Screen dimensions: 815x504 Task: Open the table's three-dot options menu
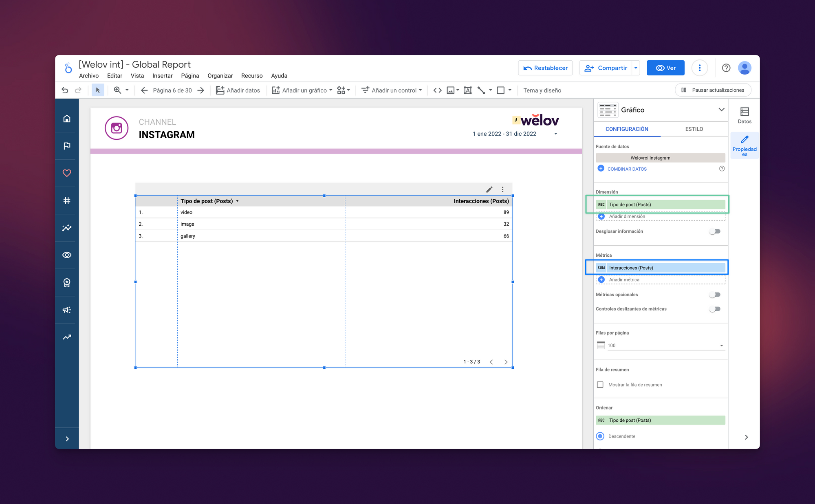click(502, 189)
